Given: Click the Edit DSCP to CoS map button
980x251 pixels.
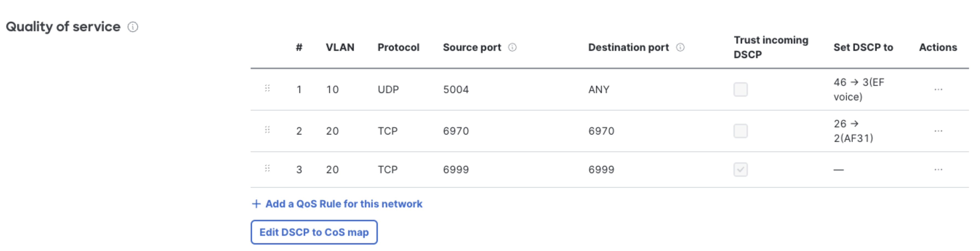Looking at the screenshot, I should coord(314,232).
